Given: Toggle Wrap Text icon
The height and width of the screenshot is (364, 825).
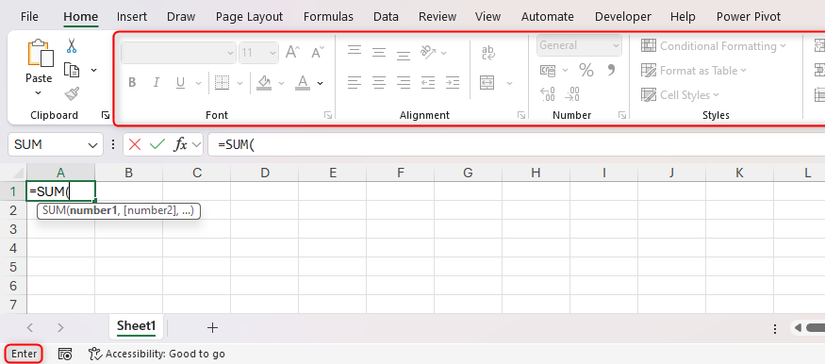Looking at the screenshot, I should pyautogui.click(x=488, y=52).
